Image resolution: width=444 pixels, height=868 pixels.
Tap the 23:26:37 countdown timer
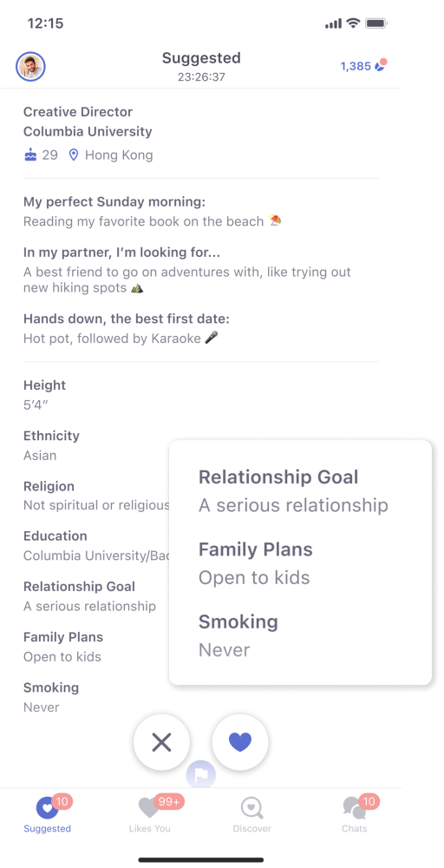point(201,77)
